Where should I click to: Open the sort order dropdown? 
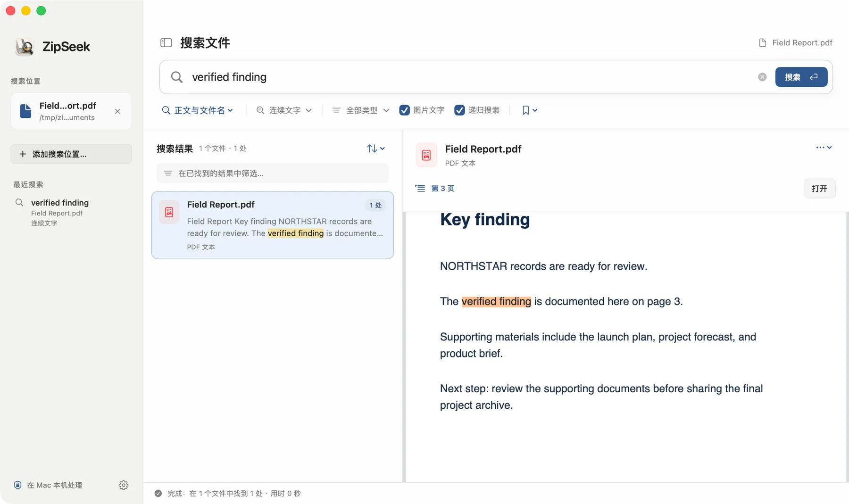(x=376, y=149)
